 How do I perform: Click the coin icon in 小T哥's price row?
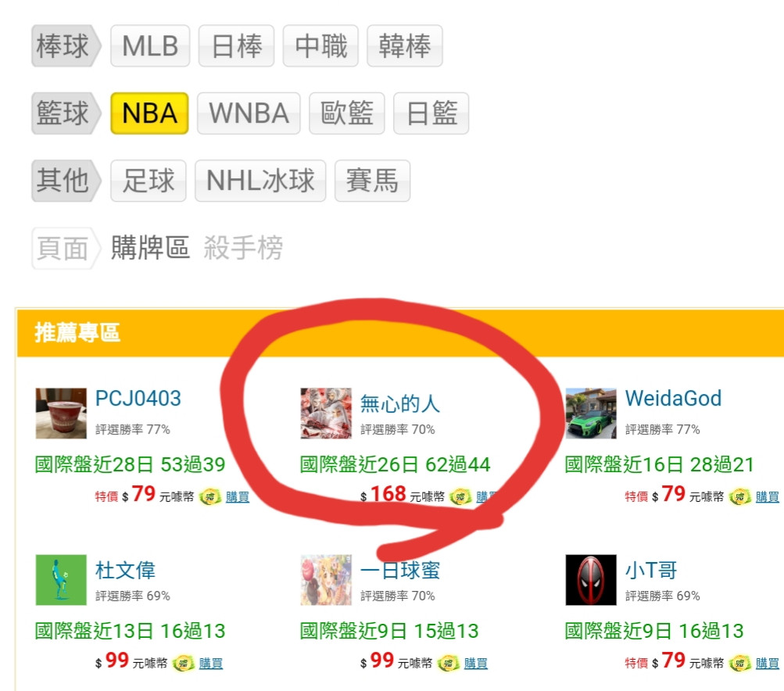(740, 663)
